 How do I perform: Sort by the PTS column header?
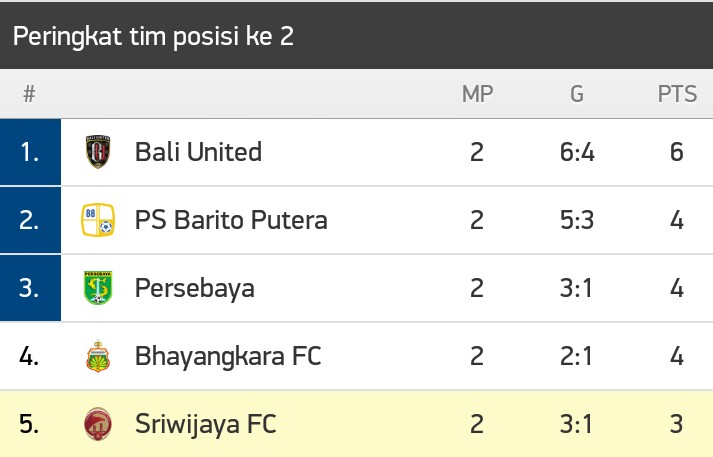point(677,95)
